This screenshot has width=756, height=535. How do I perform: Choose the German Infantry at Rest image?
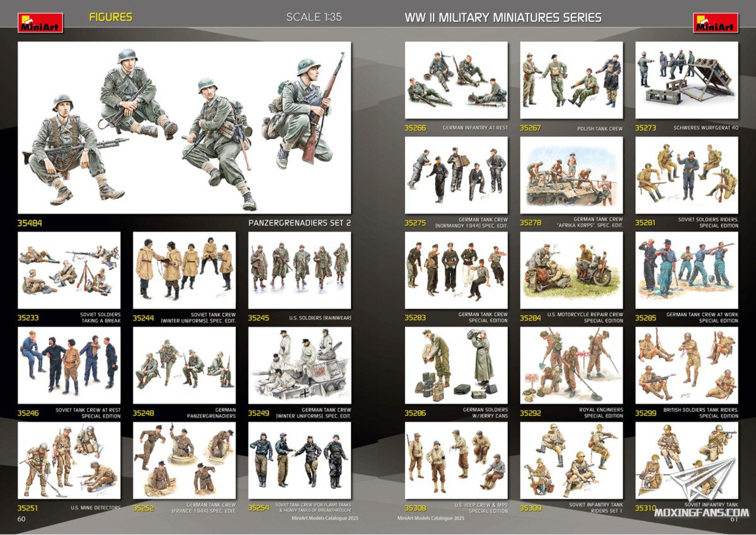456,80
